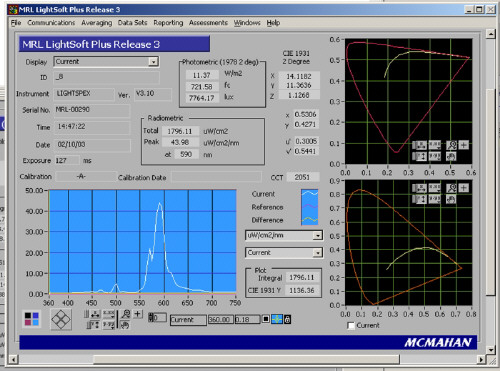Toggle X autoscale lock under spectrum graph
The height and width of the screenshot is (371, 500).
[86, 314]
